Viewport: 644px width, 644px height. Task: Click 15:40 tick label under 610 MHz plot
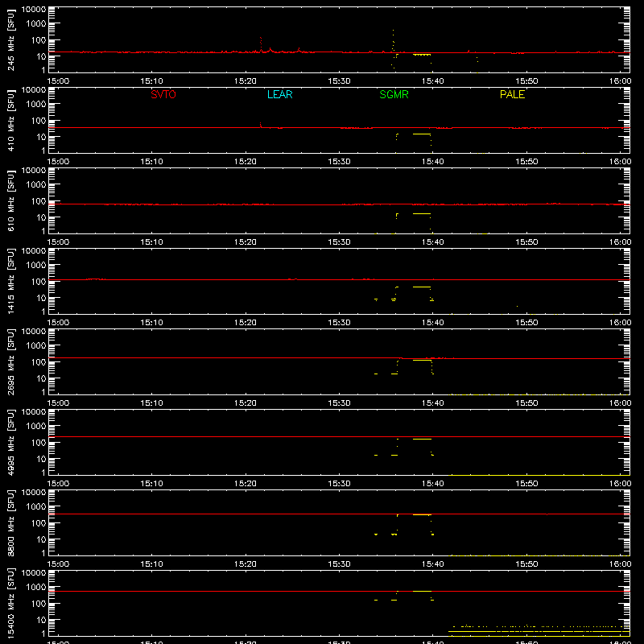pos(432,242)
